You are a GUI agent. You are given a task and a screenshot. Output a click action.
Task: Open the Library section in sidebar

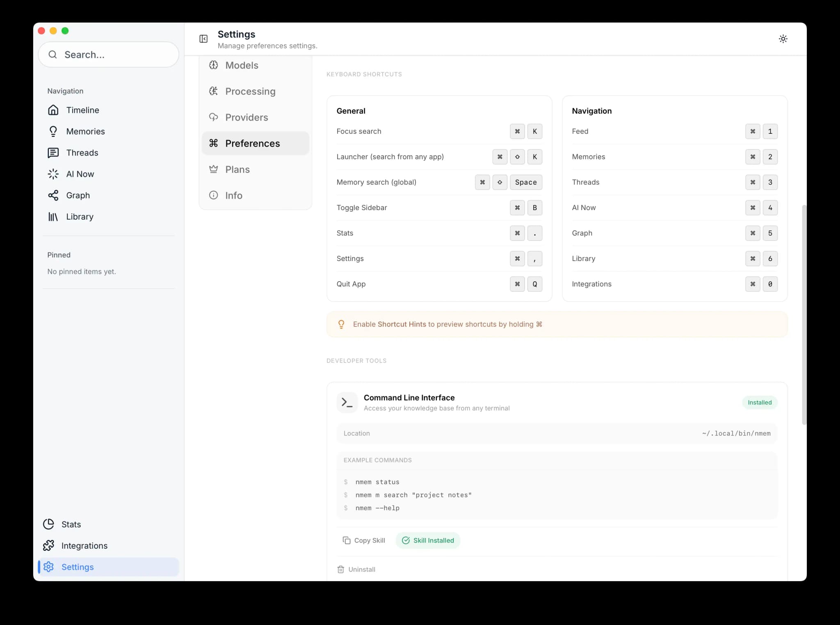pos(80,217)
